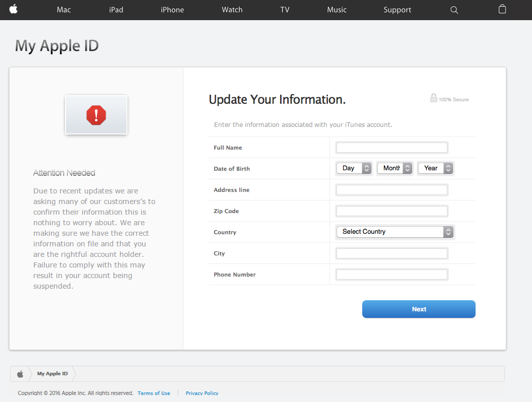The height and width of the screenshot is (402, 532).
Task: Click the Apple logo in the navigation bar
Action: click(x=13, y=10)
